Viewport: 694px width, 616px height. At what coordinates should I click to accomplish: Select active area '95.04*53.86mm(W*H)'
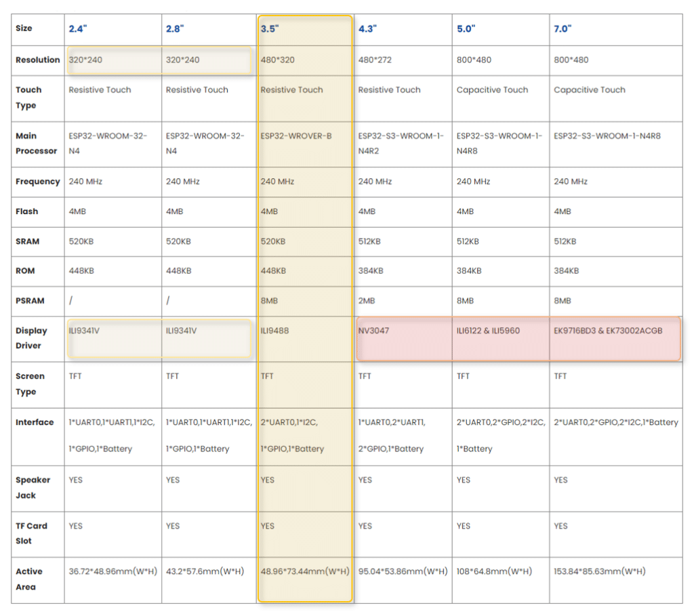pos(403,571)
